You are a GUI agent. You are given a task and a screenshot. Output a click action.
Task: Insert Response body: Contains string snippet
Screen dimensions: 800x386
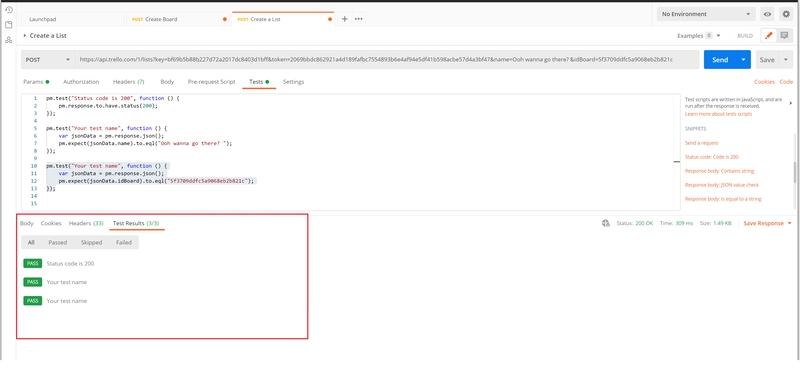click(x=719, y=171)
